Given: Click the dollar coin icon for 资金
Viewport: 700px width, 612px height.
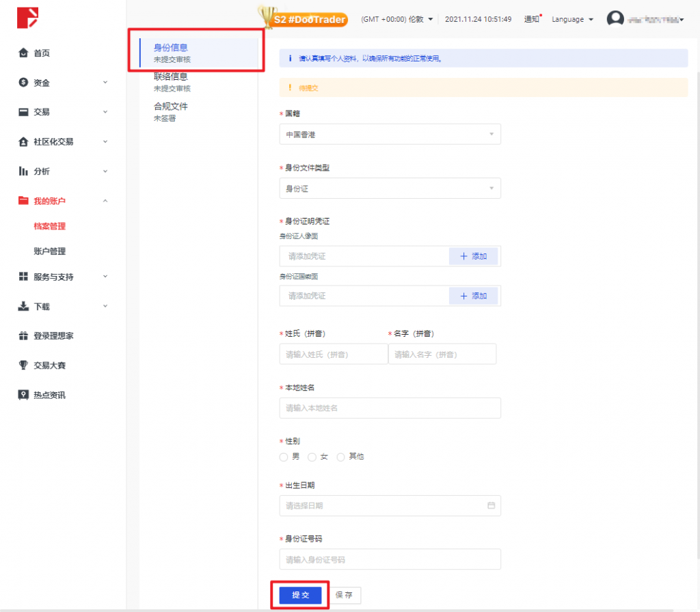Looking at the screenshot, I should [23, 83].
